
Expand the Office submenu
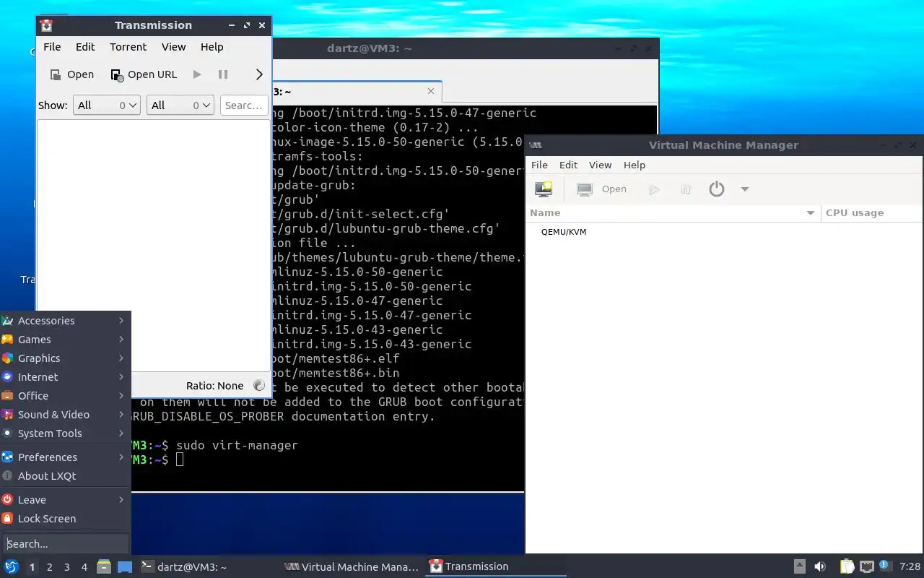(x=65, y=396)
